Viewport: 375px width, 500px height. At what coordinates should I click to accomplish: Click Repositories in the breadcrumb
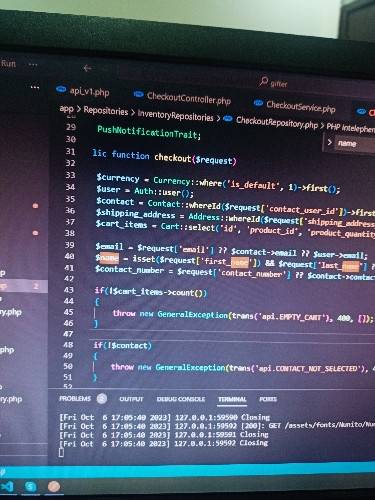pos(106,111)
